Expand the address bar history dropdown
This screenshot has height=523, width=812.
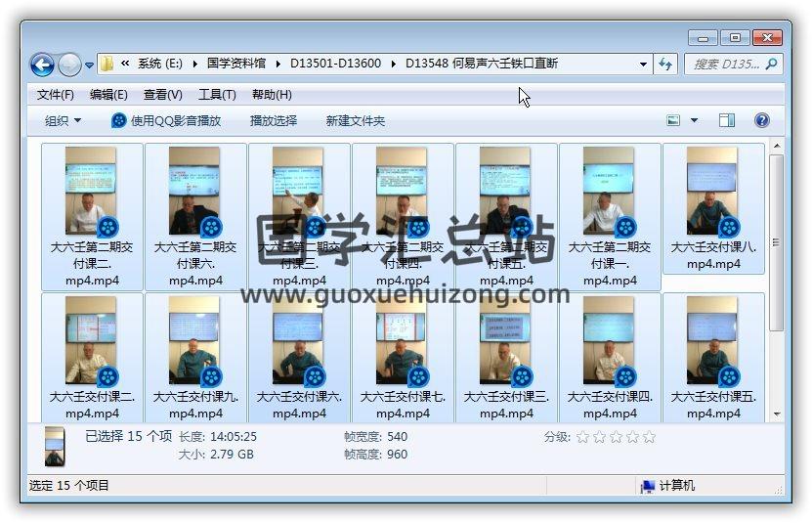(x=643, y=65)
